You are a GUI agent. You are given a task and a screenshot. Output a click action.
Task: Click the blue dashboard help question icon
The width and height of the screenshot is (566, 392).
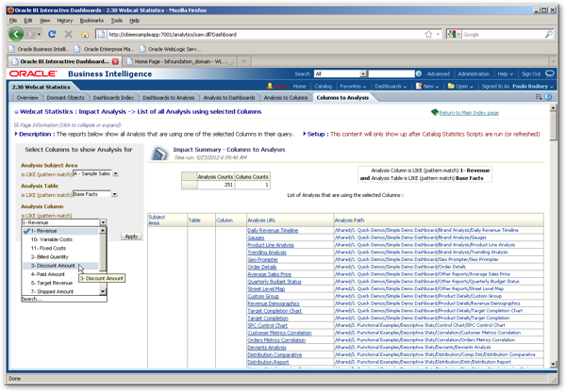[548, 97]
